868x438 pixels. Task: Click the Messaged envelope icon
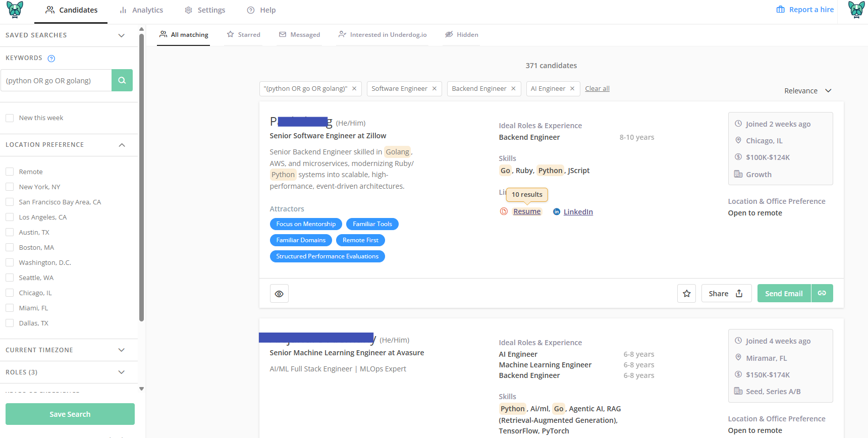(283, 34)
